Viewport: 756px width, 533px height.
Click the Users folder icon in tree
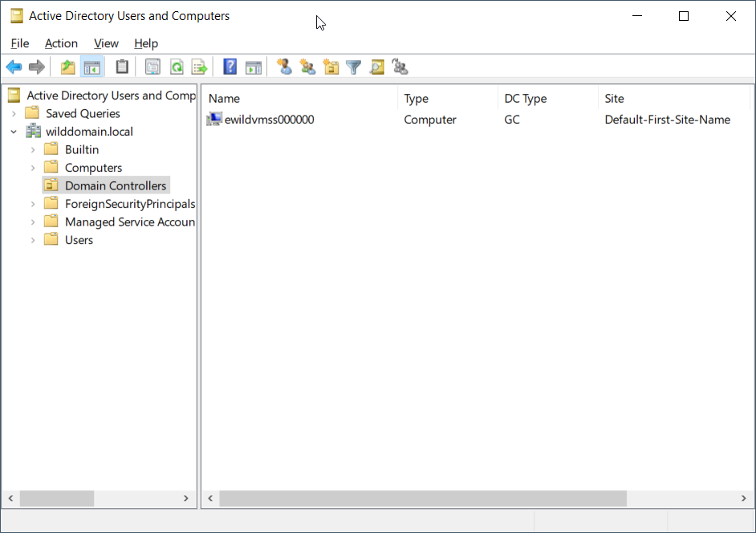tap(51, 239)
